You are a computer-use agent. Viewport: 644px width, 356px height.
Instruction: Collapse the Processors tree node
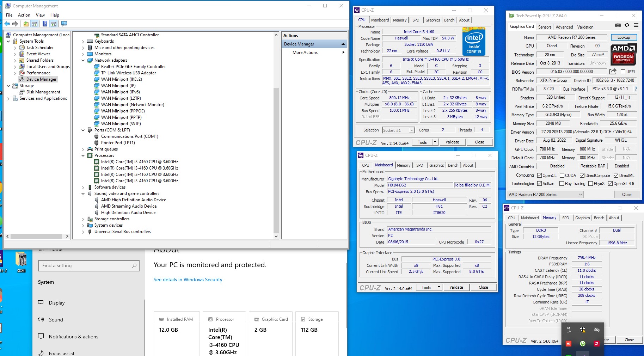[83, 155]
